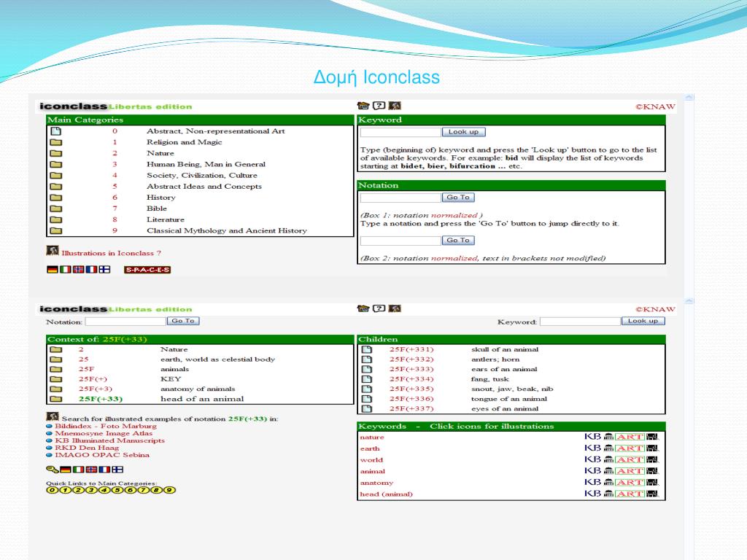Click the keyword animal

(373, 471)
